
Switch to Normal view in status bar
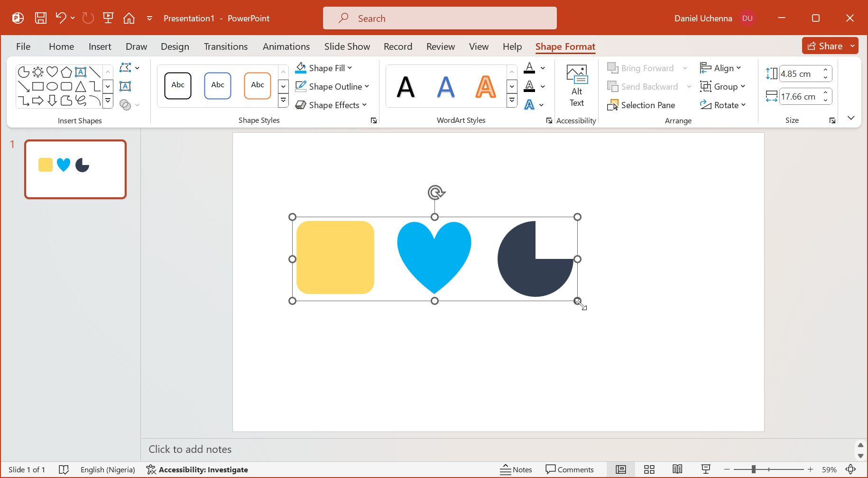click(x=620, y=469)
